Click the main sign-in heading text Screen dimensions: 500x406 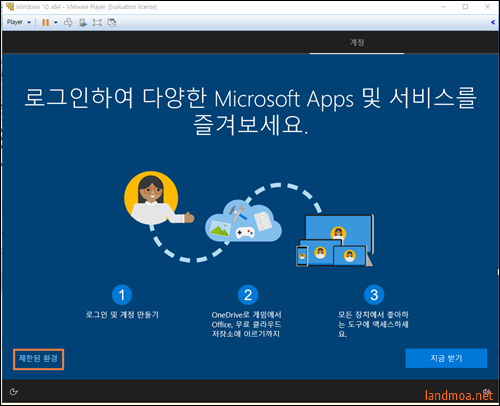pyautogui.click(x=251, y=111)
